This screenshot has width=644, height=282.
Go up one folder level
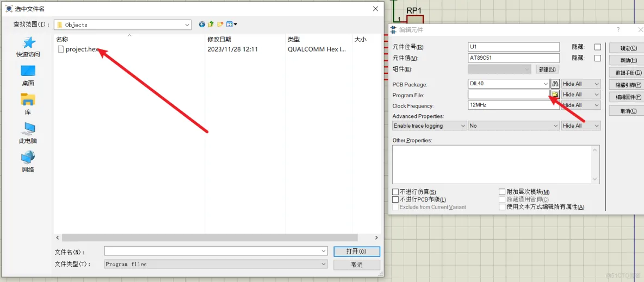210,24
